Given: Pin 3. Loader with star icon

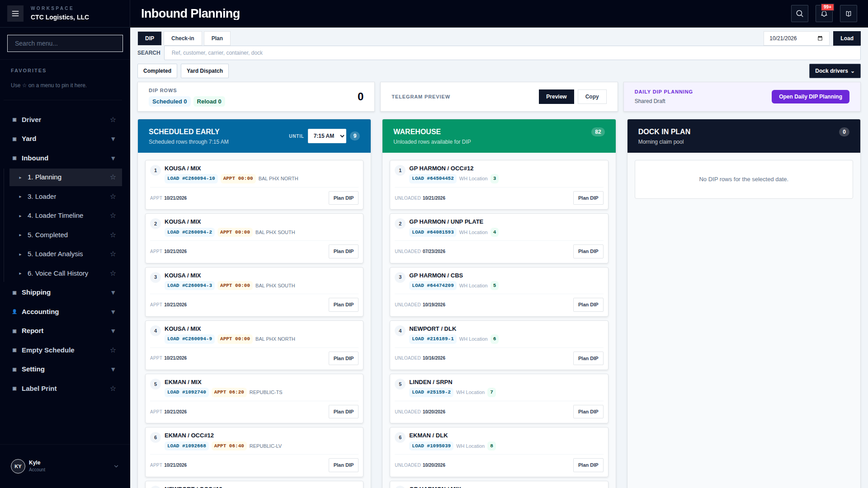Looking at the screenshot, I should [113, 197].
